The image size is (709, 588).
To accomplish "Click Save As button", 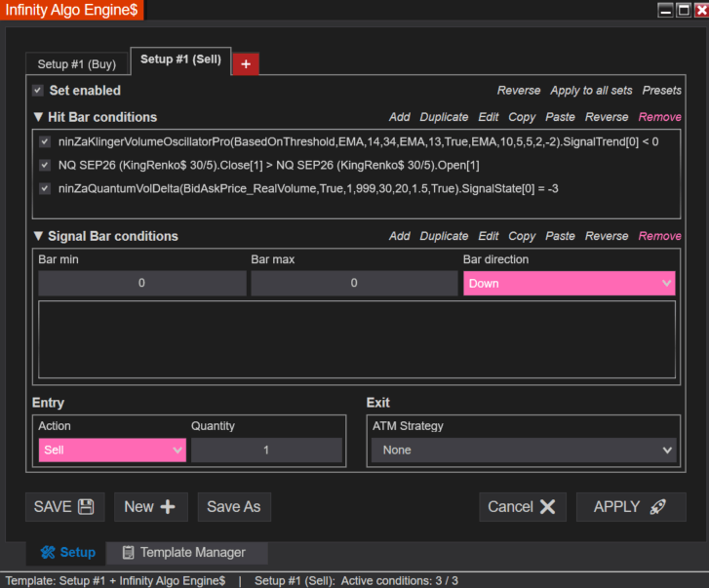I will 234,507.
